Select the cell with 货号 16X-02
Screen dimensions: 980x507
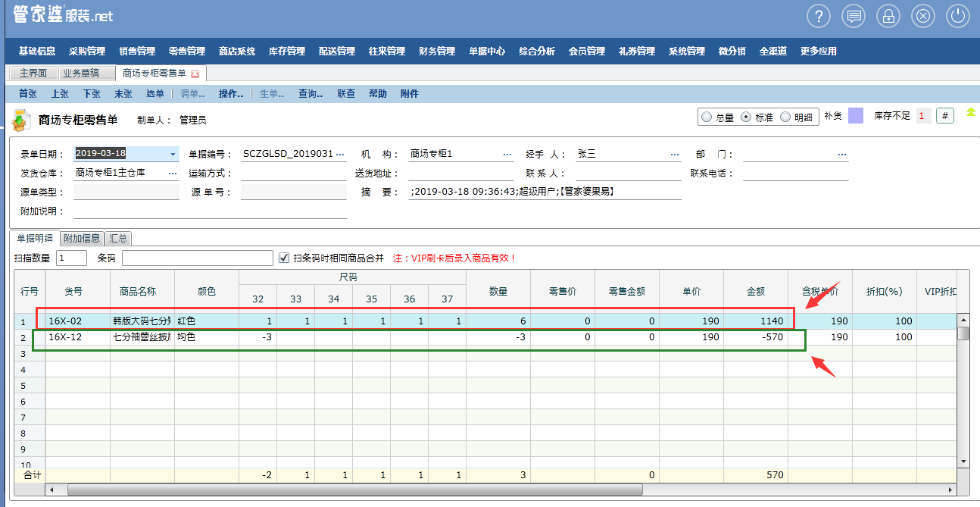click(x=78, y=321)
